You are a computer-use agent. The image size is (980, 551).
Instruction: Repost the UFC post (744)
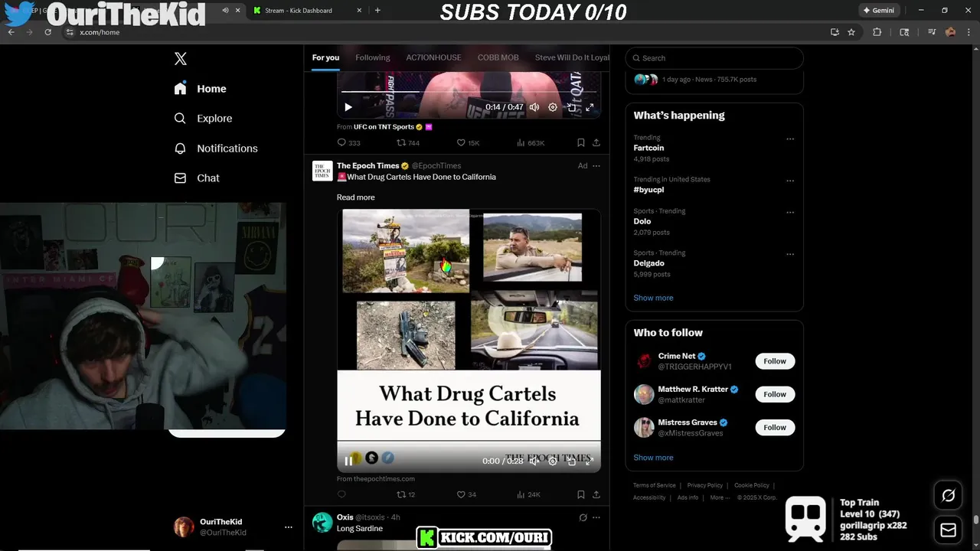click(x=408, y=143)
